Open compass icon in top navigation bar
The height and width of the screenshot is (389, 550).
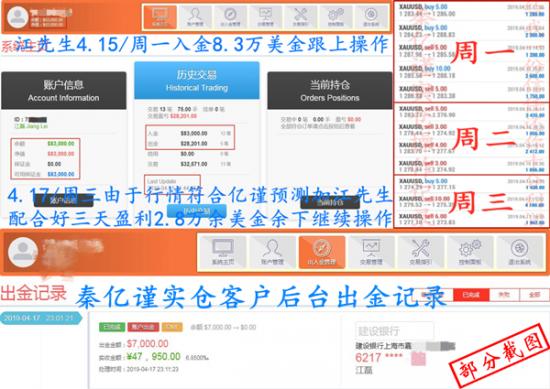[x=230, y=17]
